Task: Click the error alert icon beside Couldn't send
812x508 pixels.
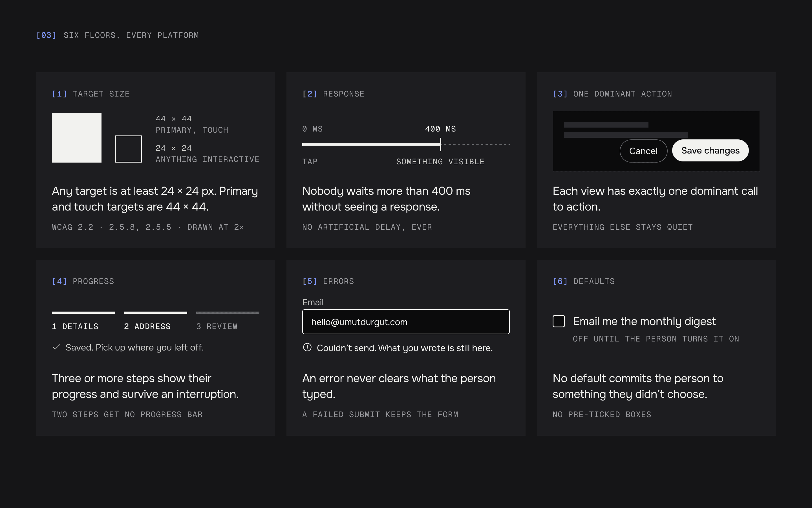Action: point(307,347)
